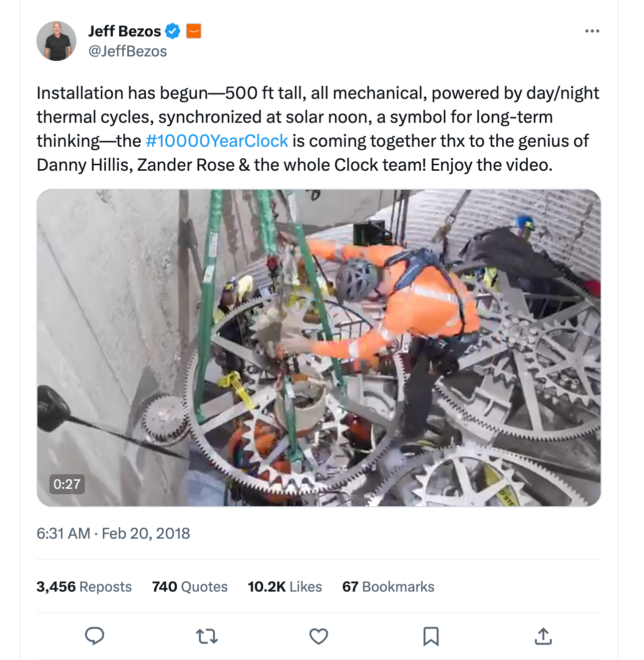
Task: Play the clock installation video
Action: tap(319, 347)
